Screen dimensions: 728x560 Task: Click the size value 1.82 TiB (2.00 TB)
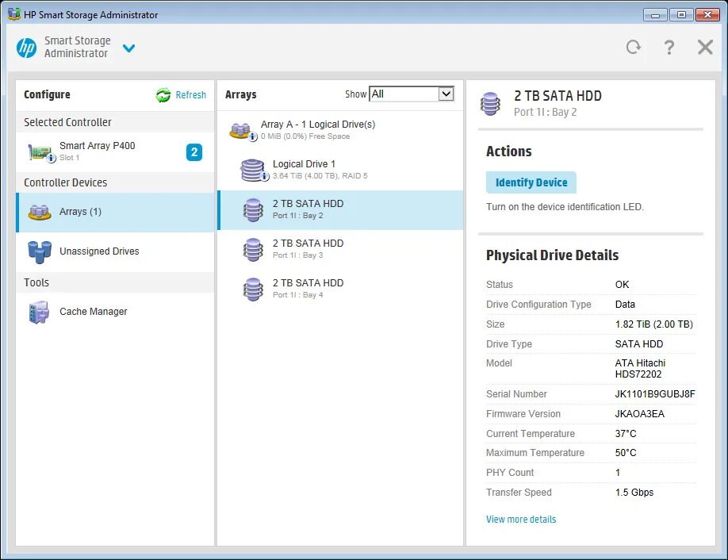coord(653,324)
